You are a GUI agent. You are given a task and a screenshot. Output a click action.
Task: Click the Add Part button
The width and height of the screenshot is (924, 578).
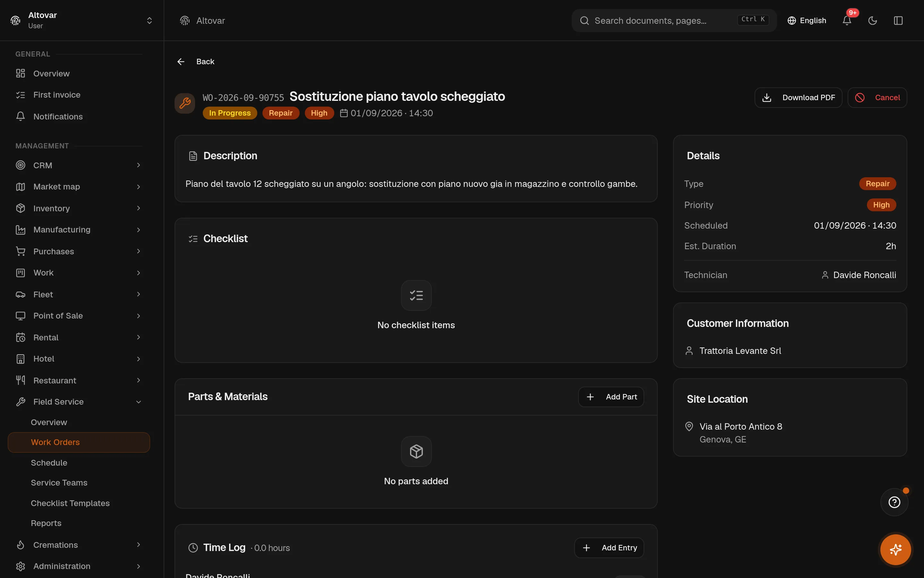611,397
